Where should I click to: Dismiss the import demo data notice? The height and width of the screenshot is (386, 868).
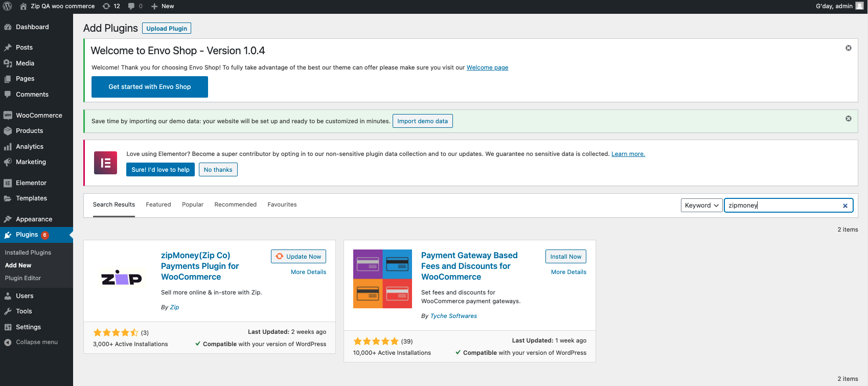[x=849, y=119]
